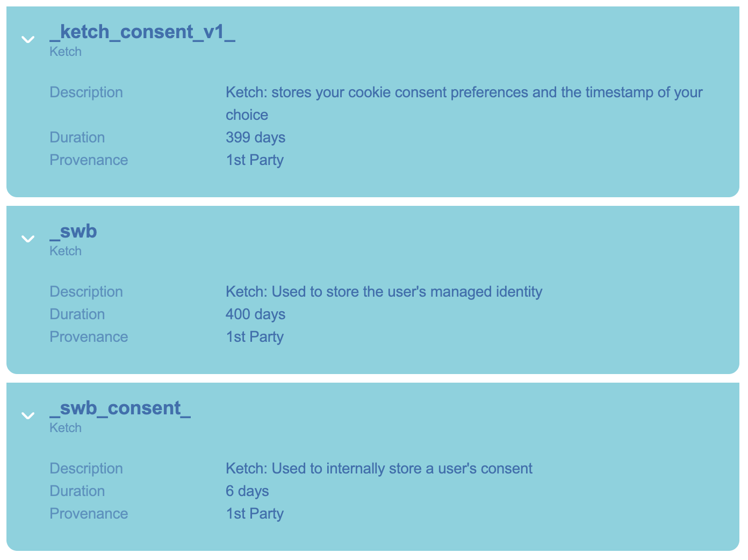Click the user's managed identity description
This screenshot has height=560, width=748.
(x=384, y=292)
